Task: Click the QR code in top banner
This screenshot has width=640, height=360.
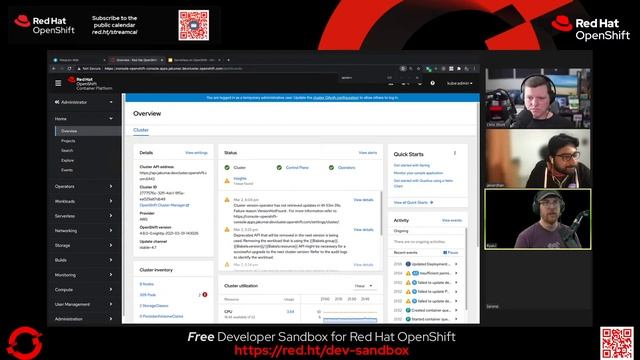Action: pyautogui.click(x=193, y=25)
